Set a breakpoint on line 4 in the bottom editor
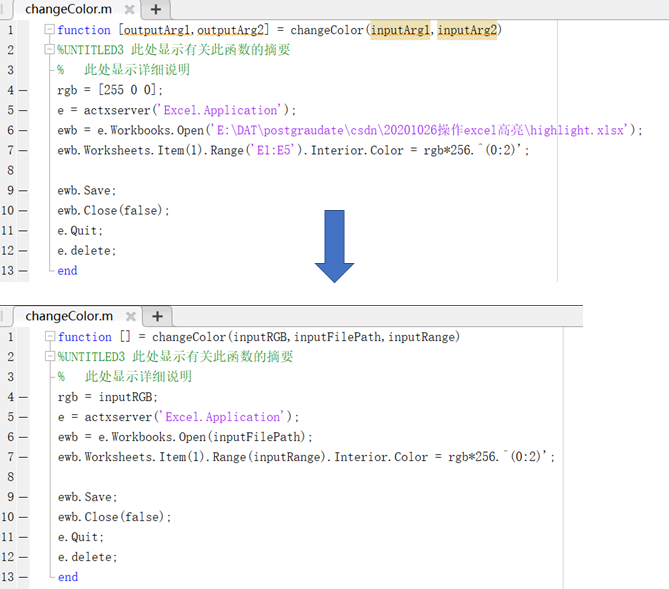This screenshot has width=669, height=589. (23, 397)
